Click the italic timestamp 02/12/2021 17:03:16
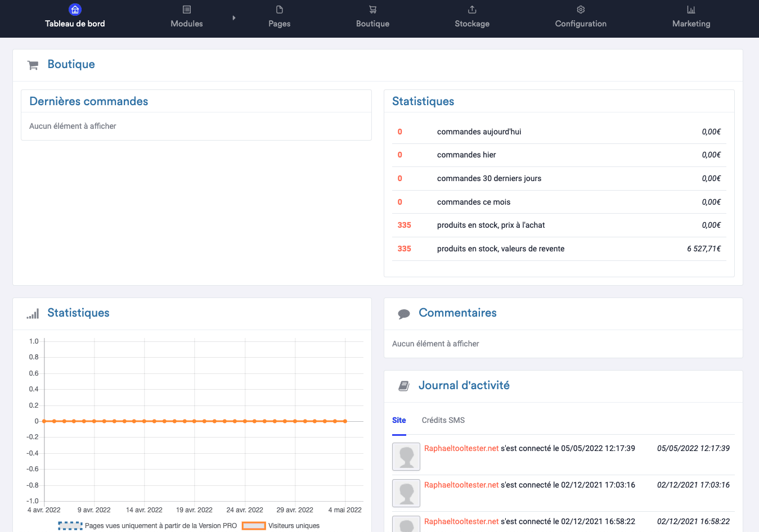This screenshot has width=759, height=532. 693,485
